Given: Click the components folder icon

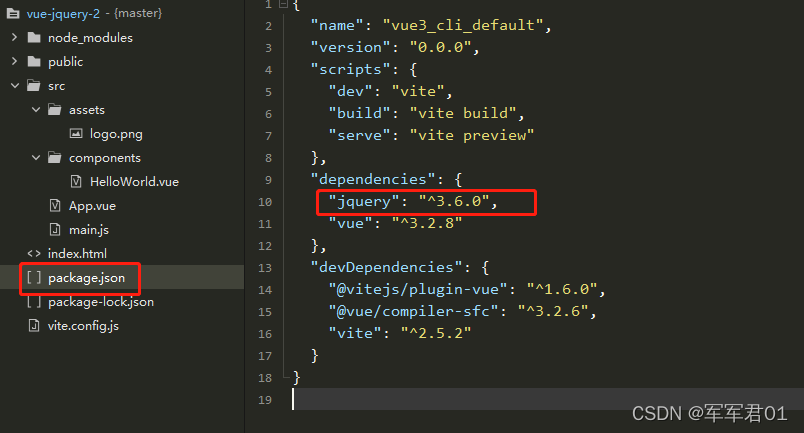Looking at the screenshot, I should click(x=55, y=158).
